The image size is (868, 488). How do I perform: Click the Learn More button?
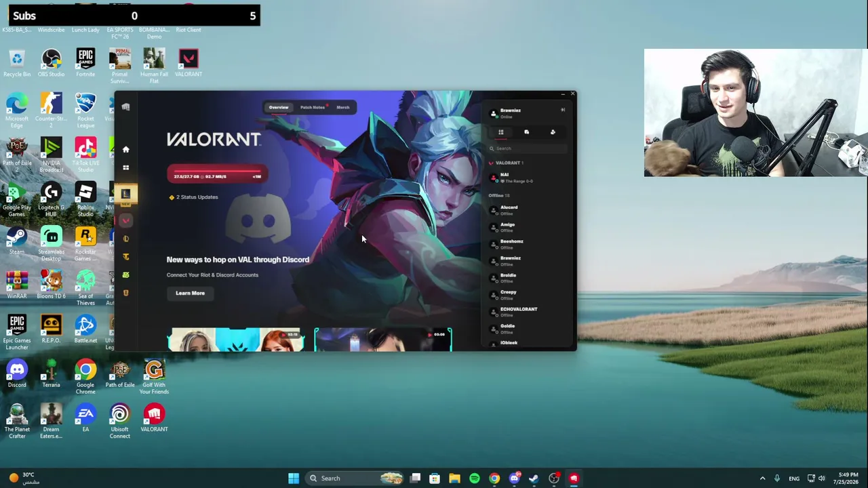tap(190, 293)
